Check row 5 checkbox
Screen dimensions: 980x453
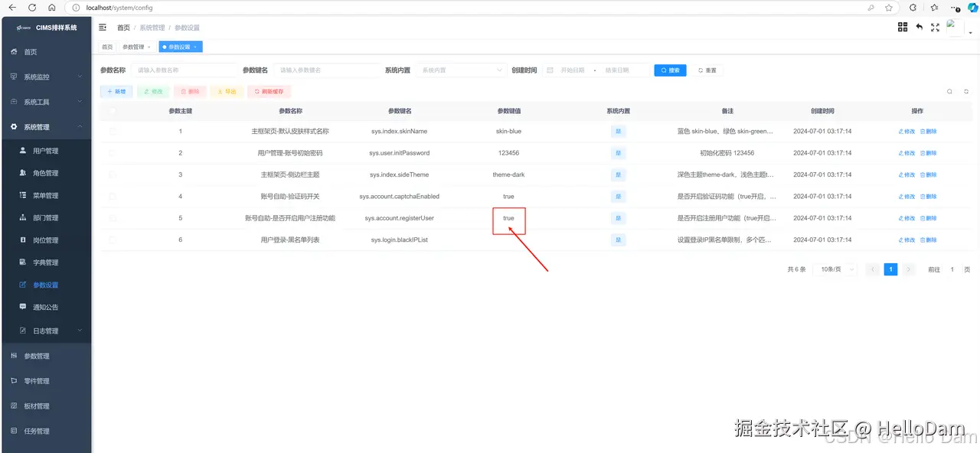point(113,218)
